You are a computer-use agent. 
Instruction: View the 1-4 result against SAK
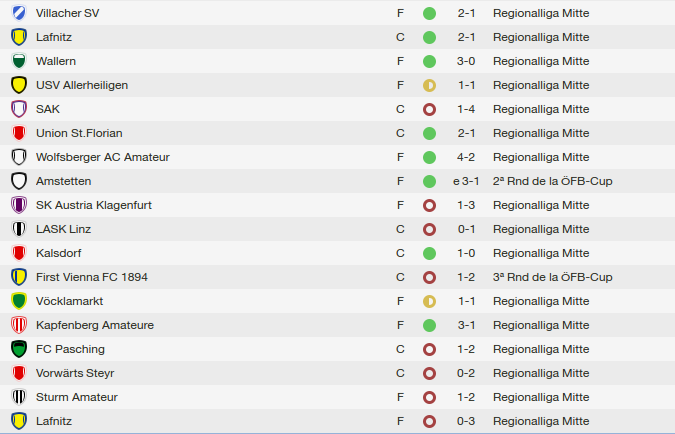tap(466, 109)
